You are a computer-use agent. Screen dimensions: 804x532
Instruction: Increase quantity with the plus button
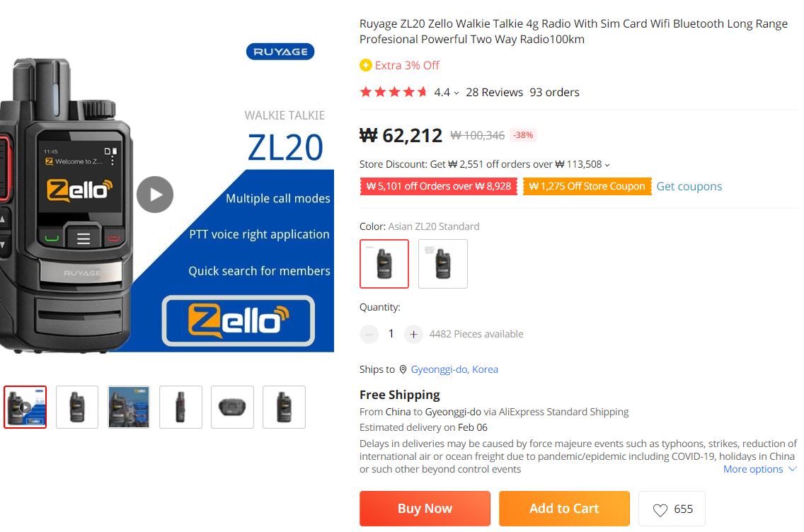coord(413,334)
